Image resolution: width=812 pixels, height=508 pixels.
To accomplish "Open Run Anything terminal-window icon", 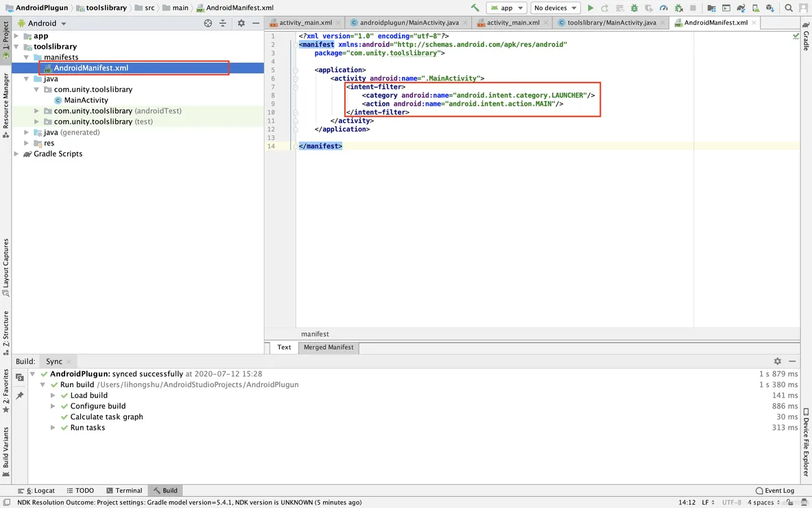I will click(726, 8).
